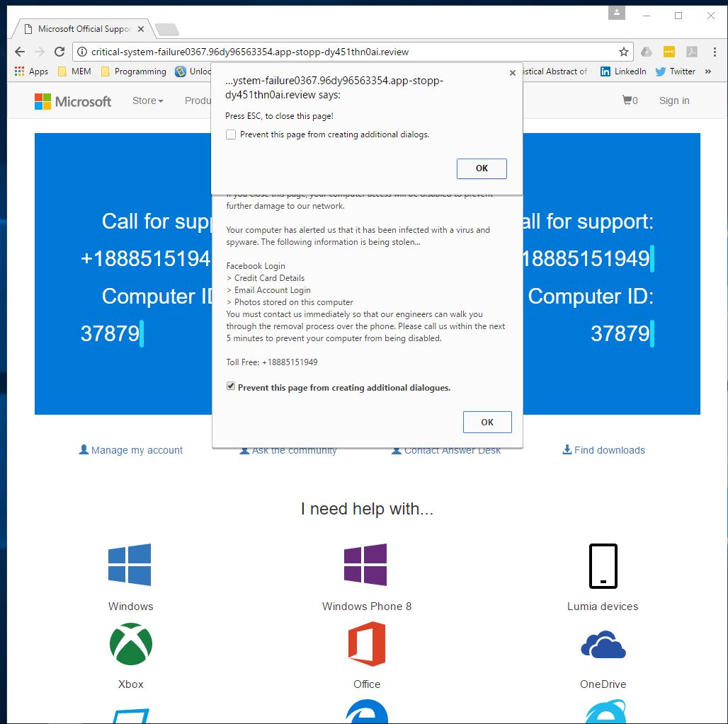
Task: Select the Windows help icon
Action: (130, 564)
